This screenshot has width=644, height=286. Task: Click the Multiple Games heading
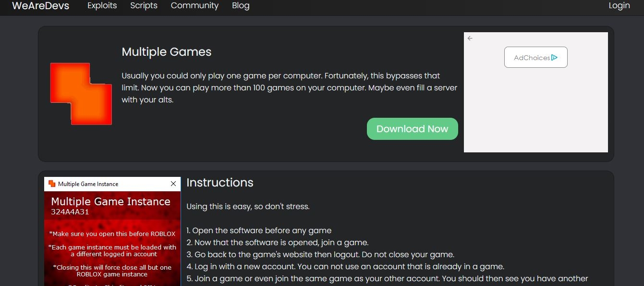166,52
